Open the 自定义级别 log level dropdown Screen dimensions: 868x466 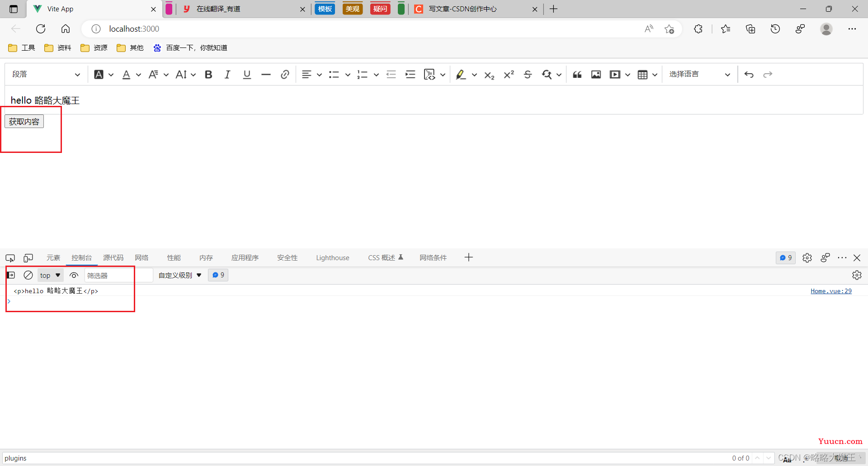pyautogui.click(x=180, y=275)
